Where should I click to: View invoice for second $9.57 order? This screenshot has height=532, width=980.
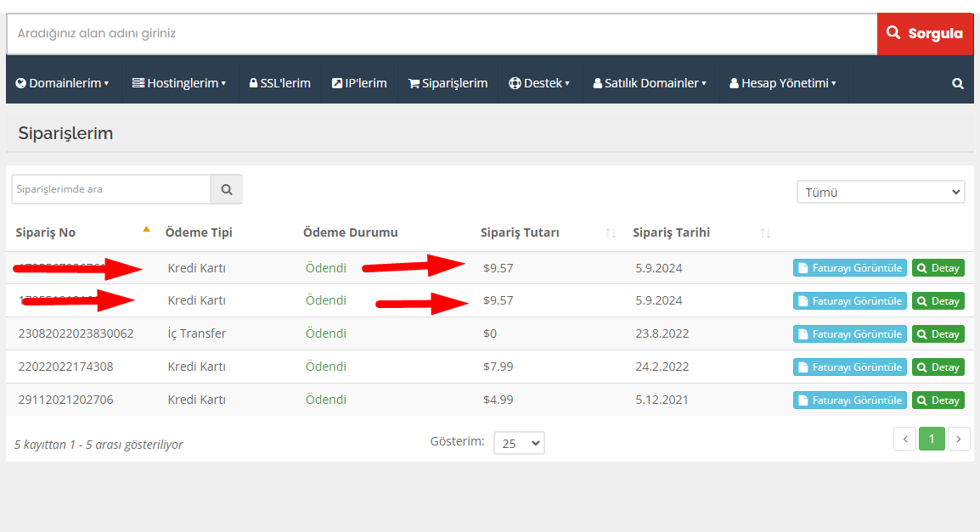(850, 301)
